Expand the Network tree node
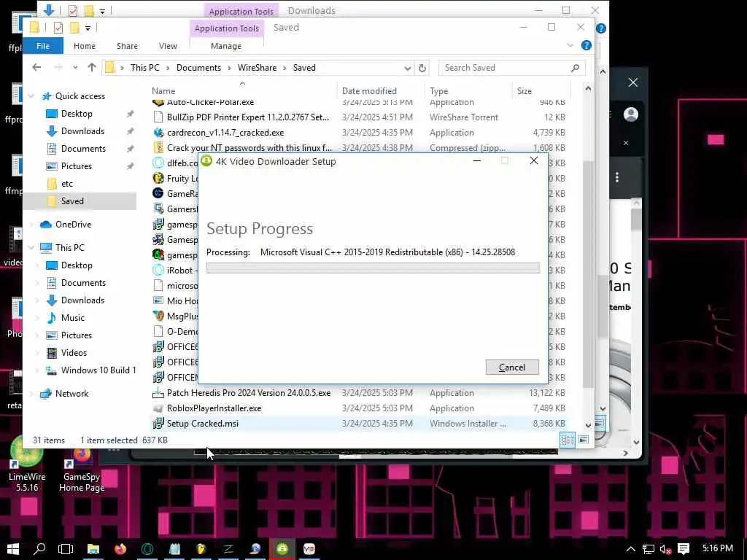 pyautogui.click(x=31, y=394)
